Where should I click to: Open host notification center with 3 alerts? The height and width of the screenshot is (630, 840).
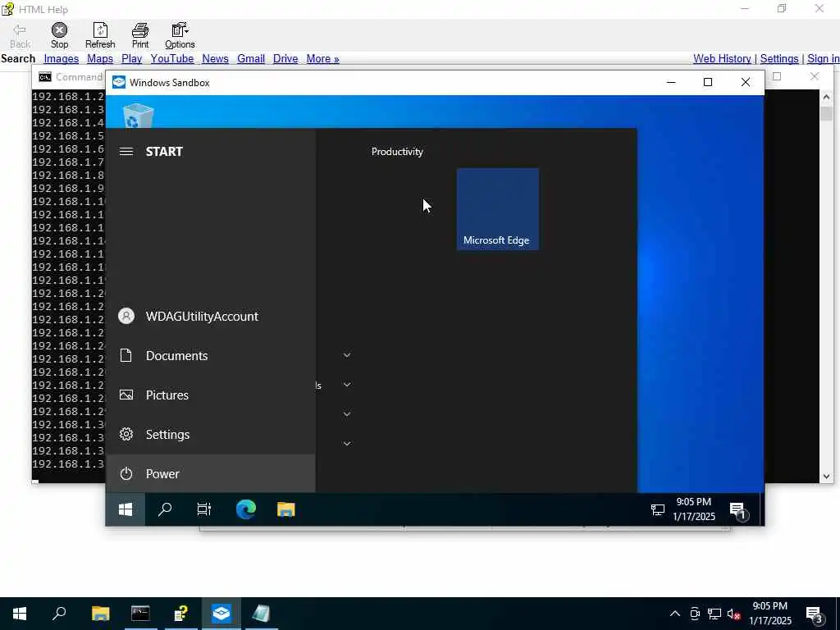pos(815,614)
